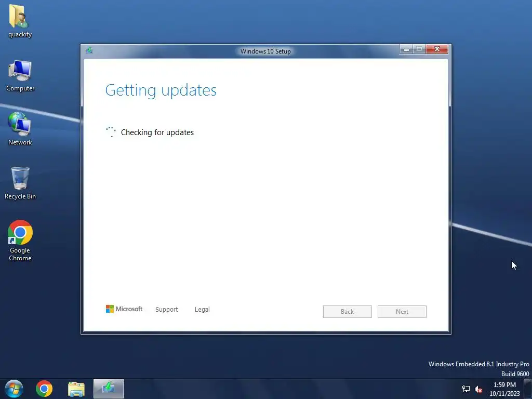Minimize the Windows 10 Setup window
This screenshot has height=399, width=532.
[406, 49]
